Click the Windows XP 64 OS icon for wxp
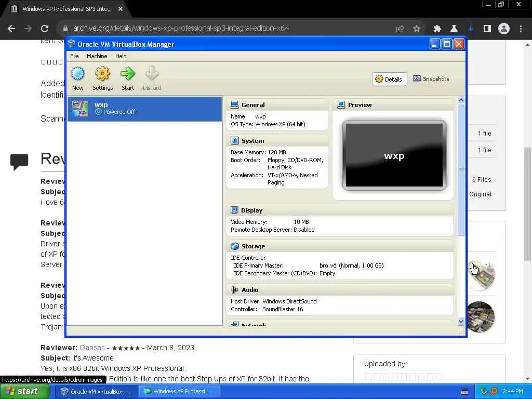This screenshot has height=399, width=532. tap(80, 109)
